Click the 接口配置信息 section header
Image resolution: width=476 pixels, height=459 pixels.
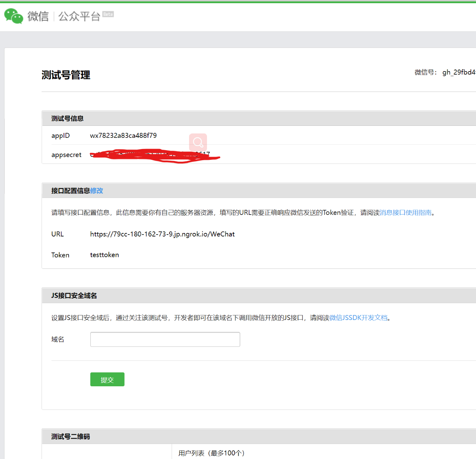70,191
